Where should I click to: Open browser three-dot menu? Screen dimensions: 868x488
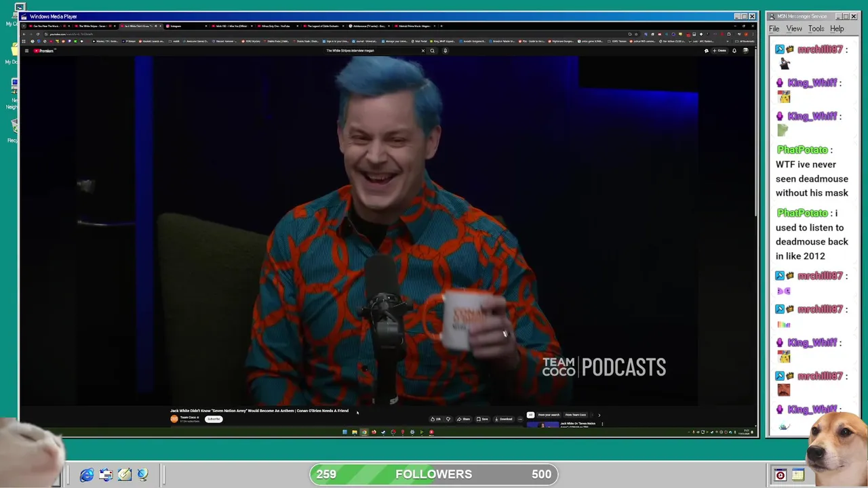tap(753, 34)
